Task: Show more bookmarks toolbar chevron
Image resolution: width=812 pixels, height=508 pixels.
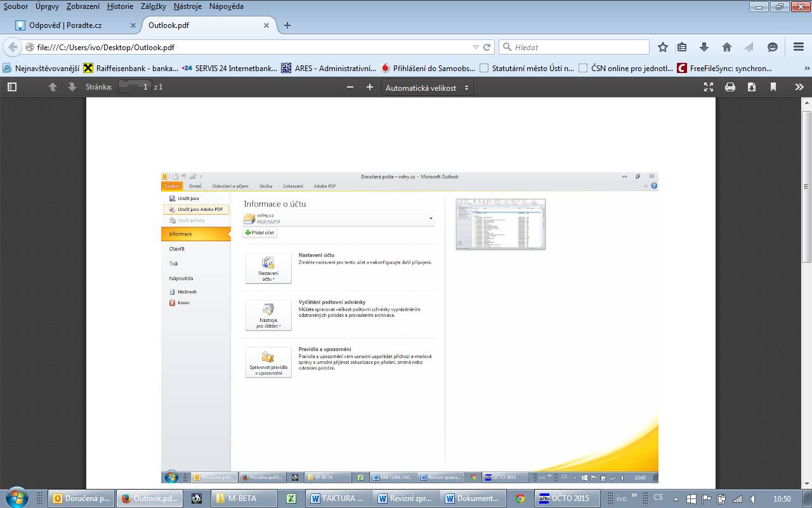Action: click(807, 68)
